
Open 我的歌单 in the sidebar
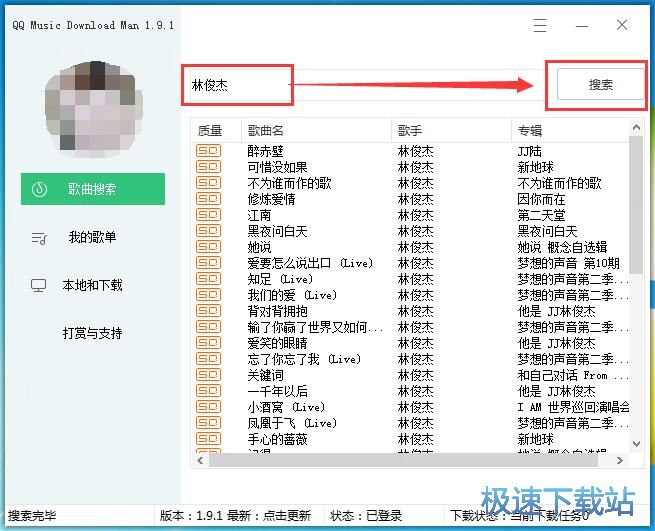point(92,237)
